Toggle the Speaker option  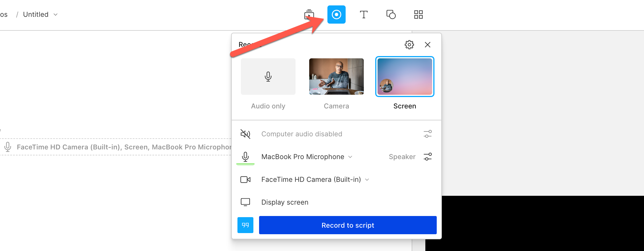(402, 157)
